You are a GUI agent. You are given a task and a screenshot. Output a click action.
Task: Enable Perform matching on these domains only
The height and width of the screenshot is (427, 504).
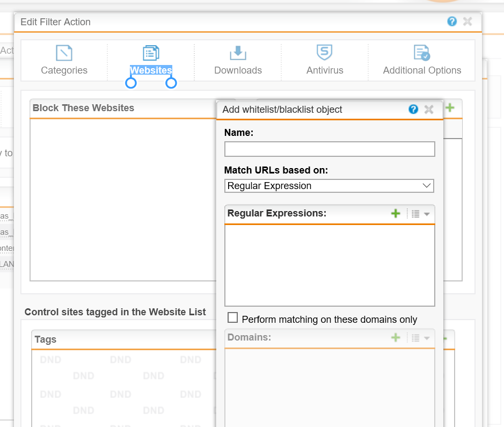coord(232,318)
